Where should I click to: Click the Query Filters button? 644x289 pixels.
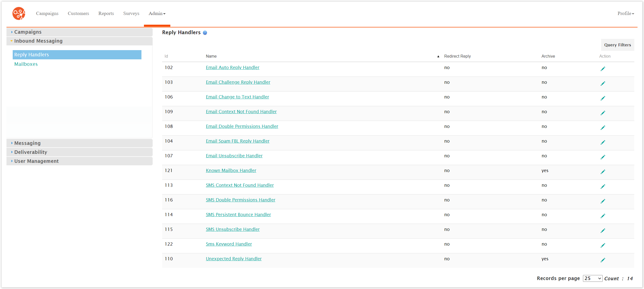click(618, 45)
